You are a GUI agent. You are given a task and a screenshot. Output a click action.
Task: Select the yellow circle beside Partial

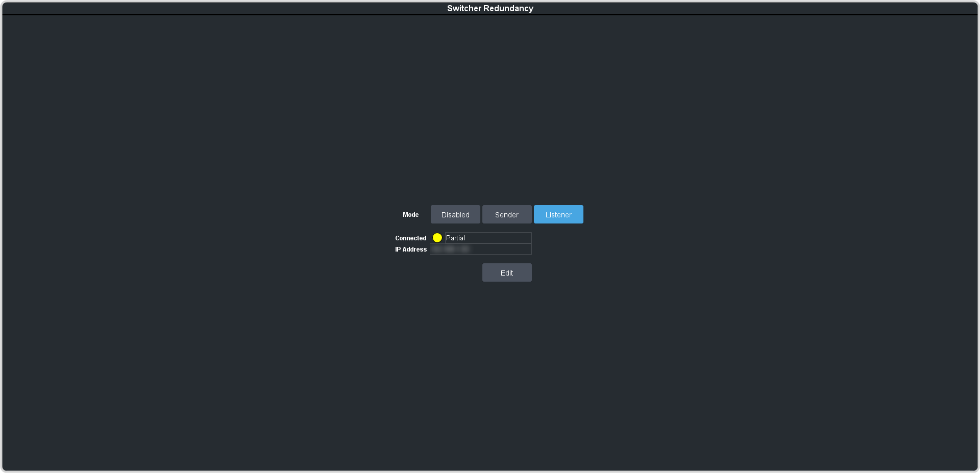point(437,238)
